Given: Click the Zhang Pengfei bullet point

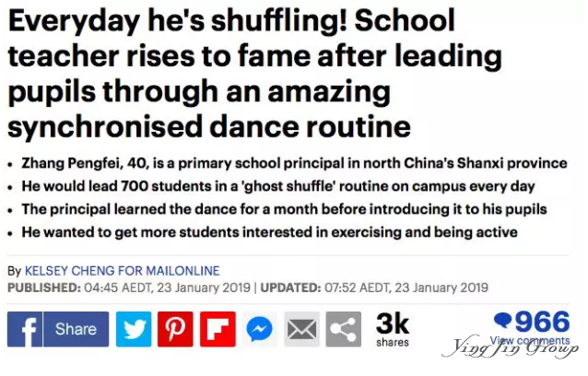Looking at the screenshot, I should [294, 163].
